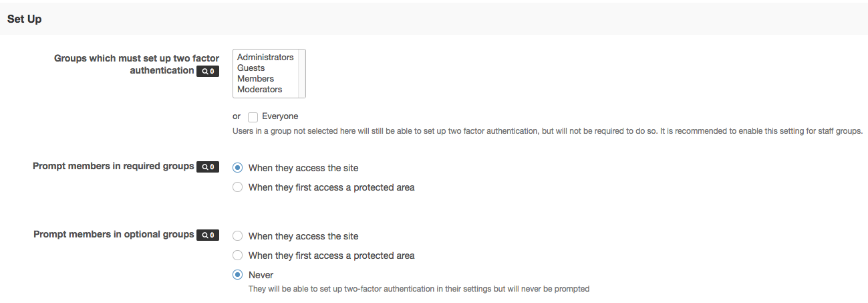Select Administrators in the groups list
This screenshot has width=868, height=303.
click(x=265, y=58)
